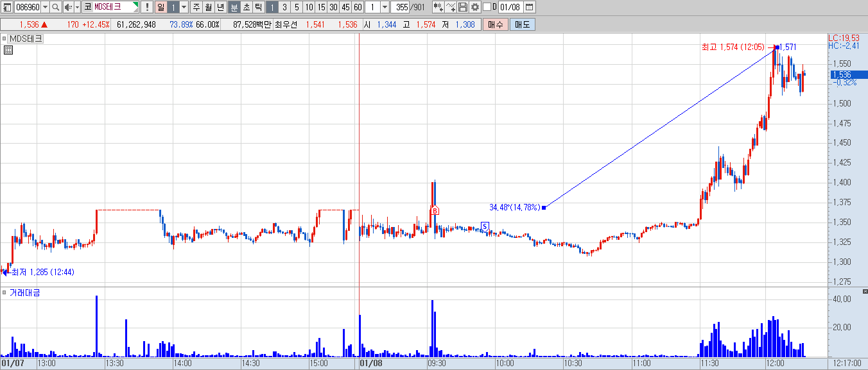Screen dimensions: 868x370
Task: Select the 초 second period toggle
Action: tap(246, 7)
